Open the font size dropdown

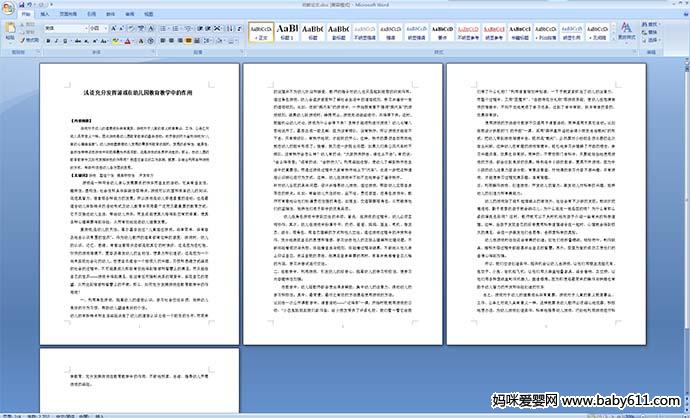tap(106, 28)
